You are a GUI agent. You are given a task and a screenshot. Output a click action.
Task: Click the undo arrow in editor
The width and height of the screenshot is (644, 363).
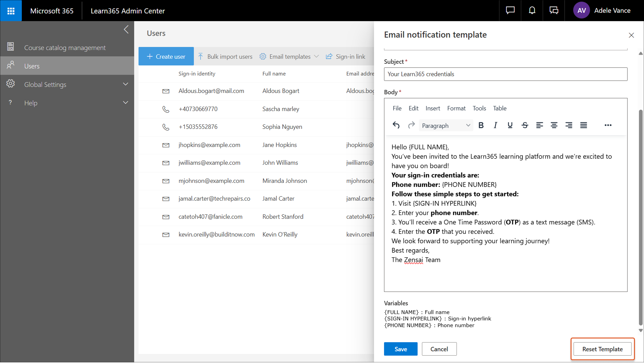pyautogui.click(x=396, y=125)
